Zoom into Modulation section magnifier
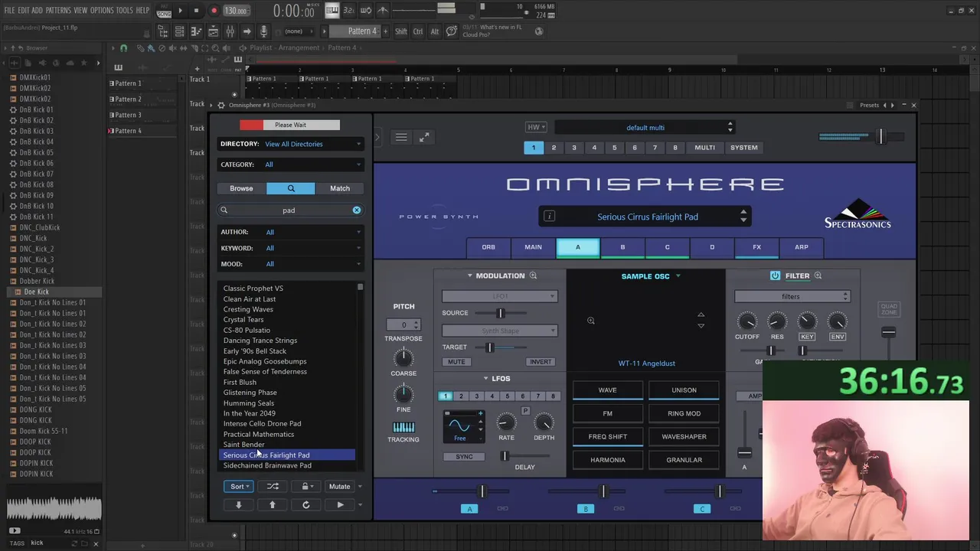The image size is (980, 551). [533, 275]
